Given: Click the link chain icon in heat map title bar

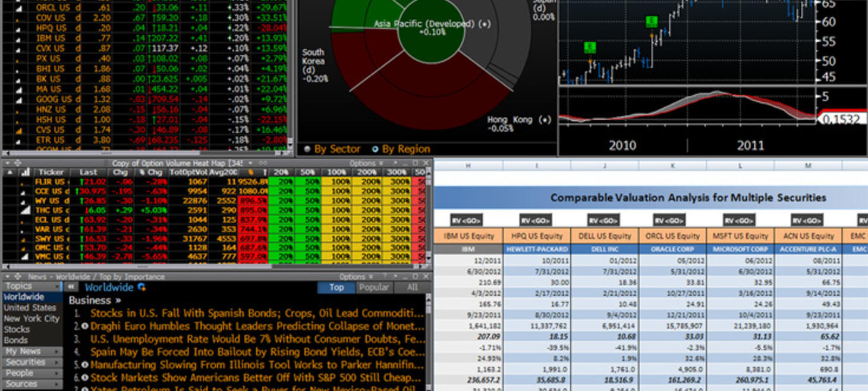Looking at the screenshot, I should (x=263, y=162).
